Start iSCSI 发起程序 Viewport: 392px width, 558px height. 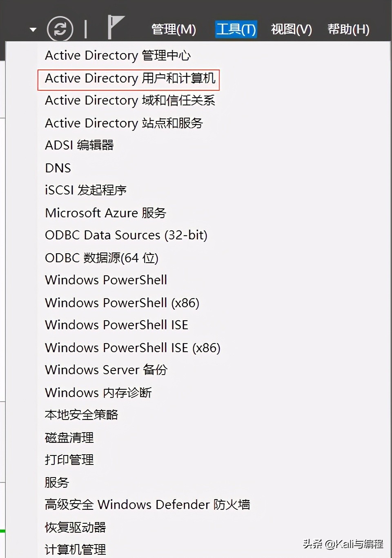click(x=86, y=190)
